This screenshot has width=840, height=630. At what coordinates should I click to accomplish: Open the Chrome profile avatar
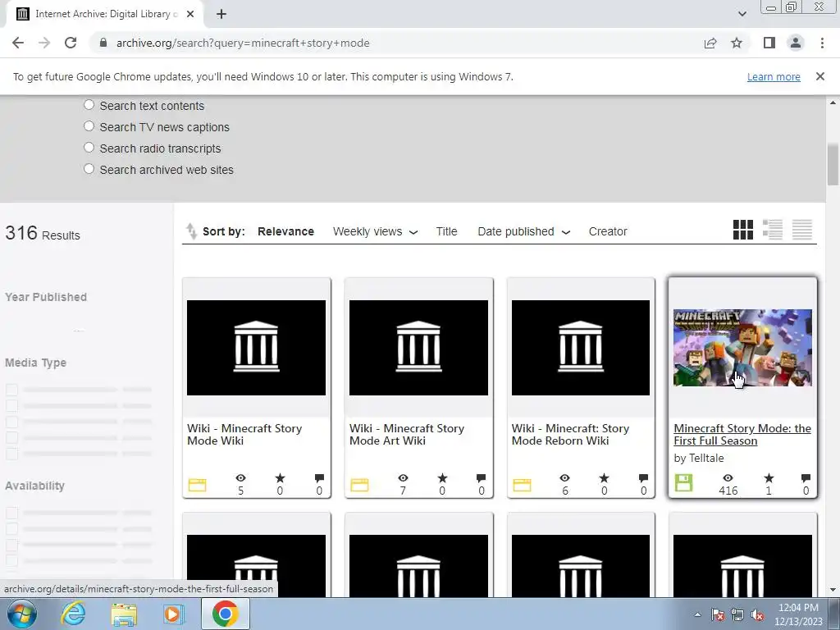point(796,43)
